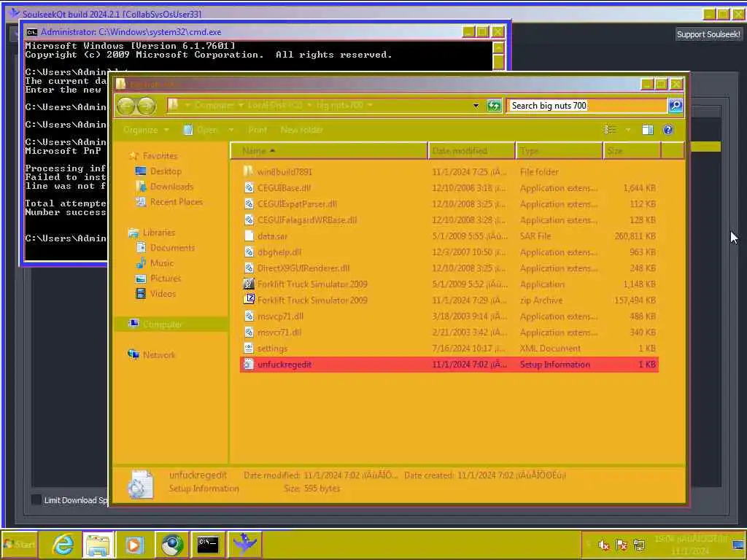Click the Local Disk breadcrumb in the address bar
The image size is (747, 560).
click(275, 105)
